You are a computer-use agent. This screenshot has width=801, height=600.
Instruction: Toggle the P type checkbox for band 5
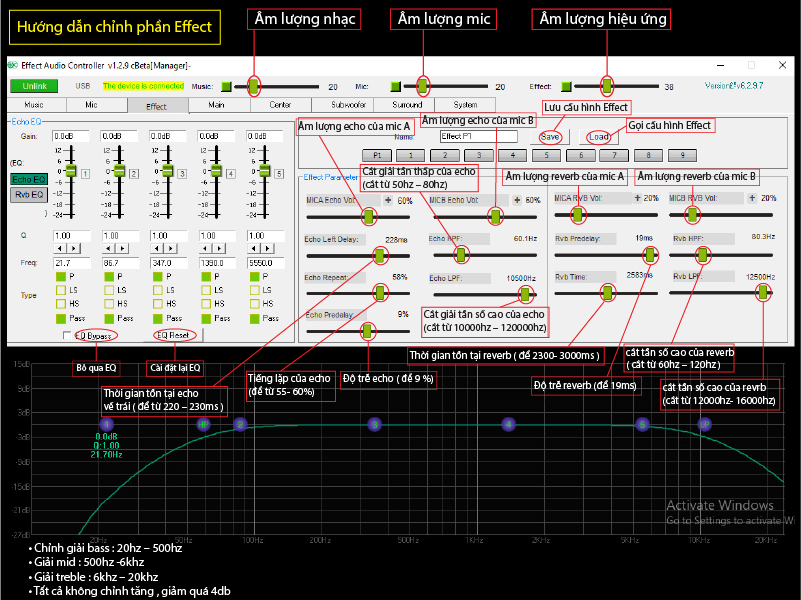point(254,276)
